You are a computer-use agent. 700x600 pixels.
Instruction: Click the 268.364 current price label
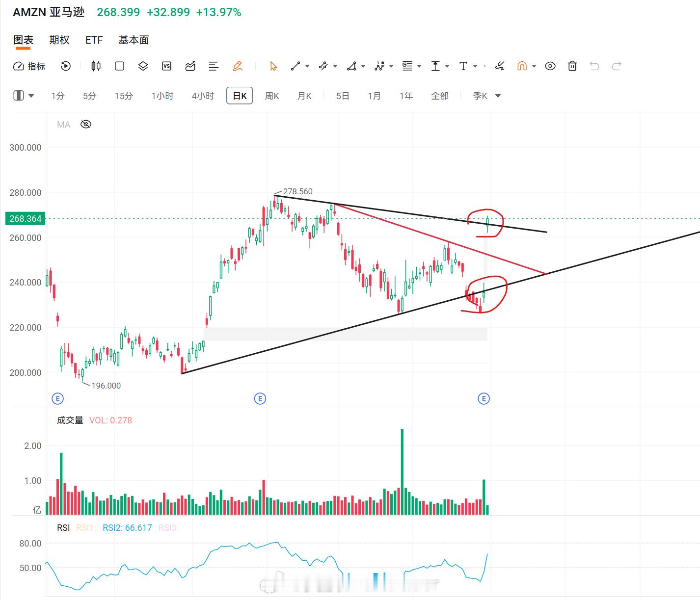25,218
